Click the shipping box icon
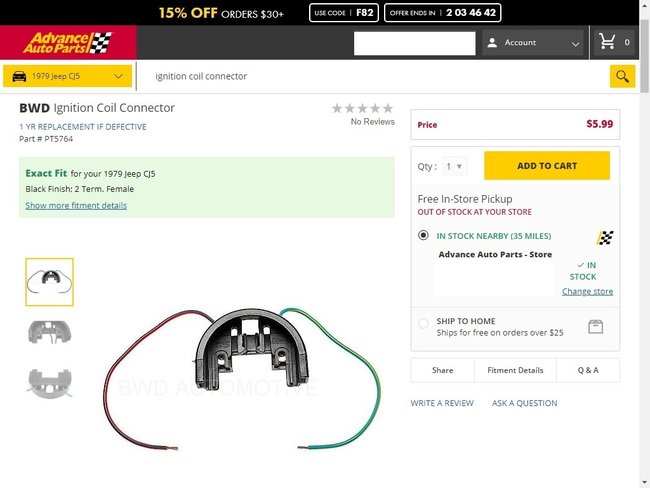Screen dimensions: 650x488 pos(596,327)
